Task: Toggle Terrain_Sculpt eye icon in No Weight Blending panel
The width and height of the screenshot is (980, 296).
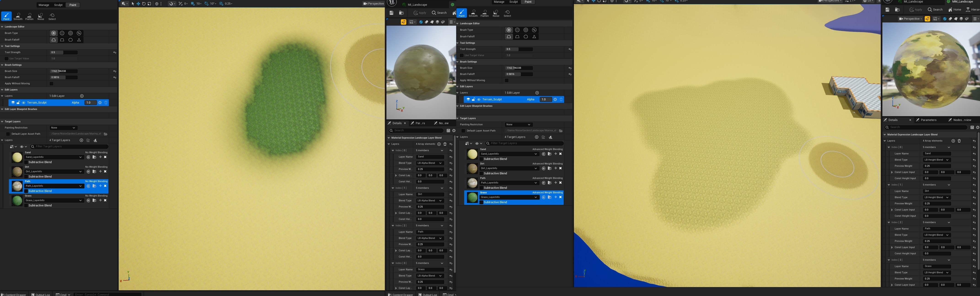Action: pos(24,103)
